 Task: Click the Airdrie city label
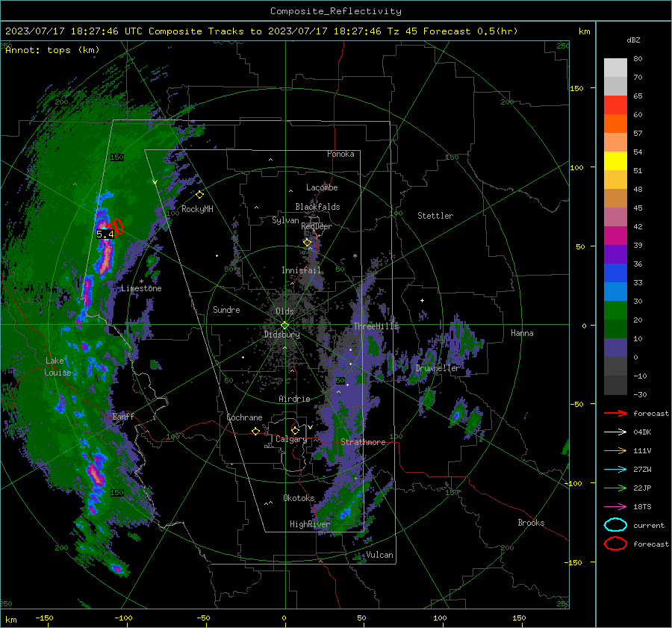pyautogui.click(x=294, y=399)
